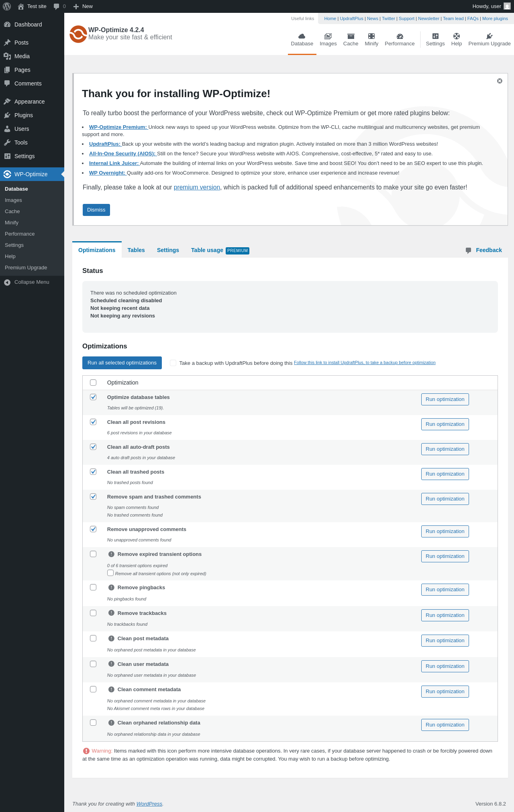This screenshot has width=514, height=812.
Task: Open Performance submenu in sidebar
Action: tap(20, 234)
